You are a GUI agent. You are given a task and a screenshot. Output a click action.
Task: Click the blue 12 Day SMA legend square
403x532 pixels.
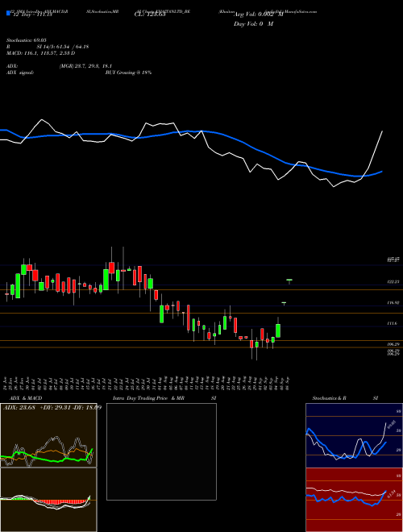point(8,13)
